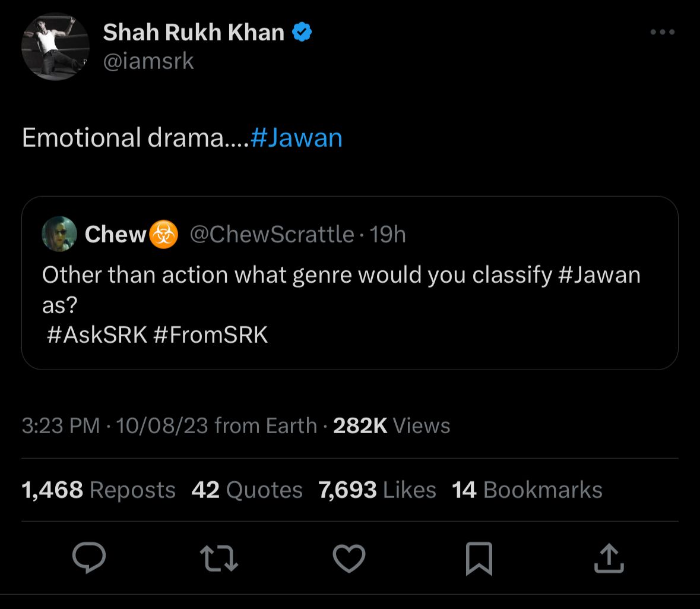This screenshot has width=700, height=609.
Task: Click the @iamsrk handle
Action: coord(148,61)
